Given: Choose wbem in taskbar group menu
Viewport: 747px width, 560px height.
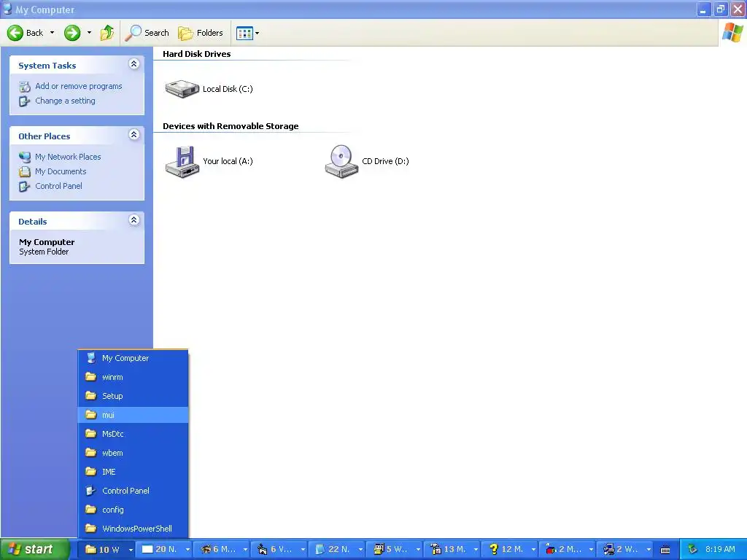Looking at the screenshot, I should 133,453.
